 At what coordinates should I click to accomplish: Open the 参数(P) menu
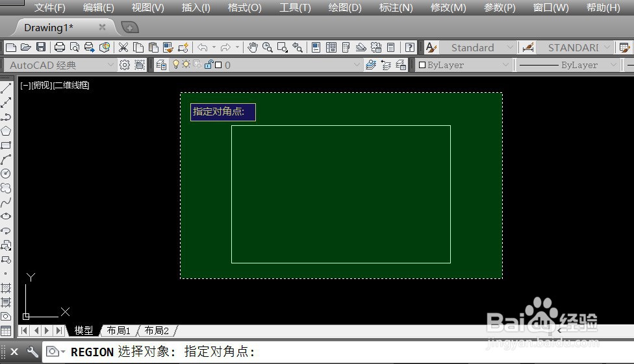pos(500,7)
